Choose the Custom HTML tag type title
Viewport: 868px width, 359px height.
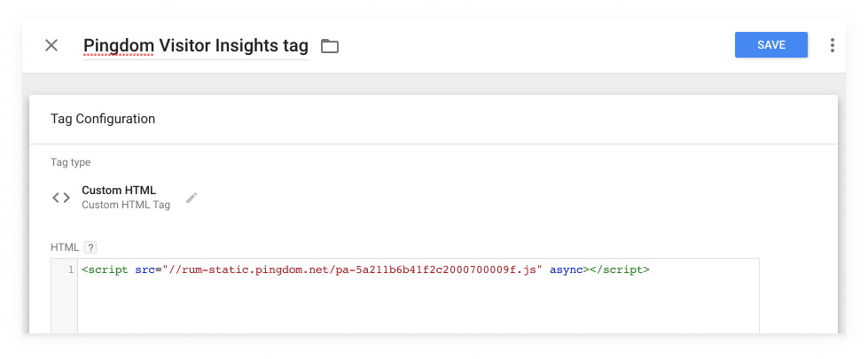(119, 191)
